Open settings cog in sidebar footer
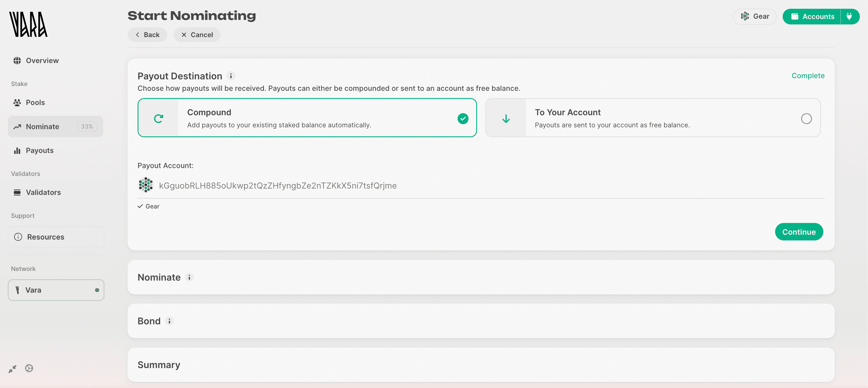 [29, 368]
